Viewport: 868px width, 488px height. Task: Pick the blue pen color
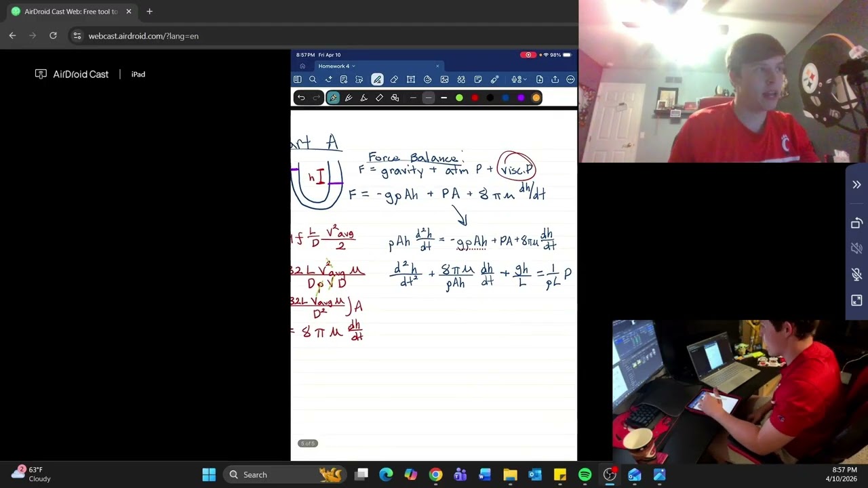pyautogui.click(x=505, y=98)
